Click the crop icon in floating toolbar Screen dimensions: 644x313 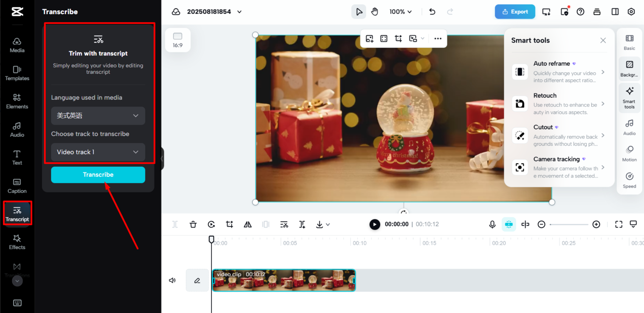click(398, 39)
